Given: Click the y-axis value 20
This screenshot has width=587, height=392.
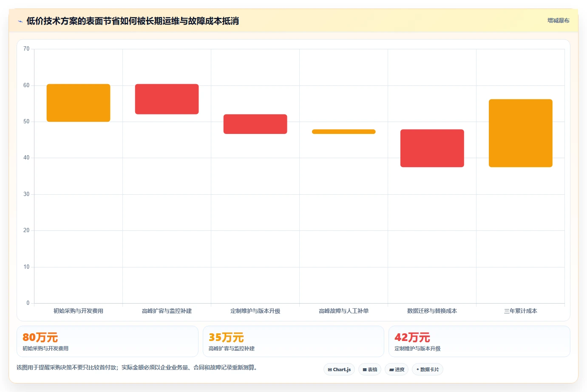Looking at the screenshot, I should 26,230.
